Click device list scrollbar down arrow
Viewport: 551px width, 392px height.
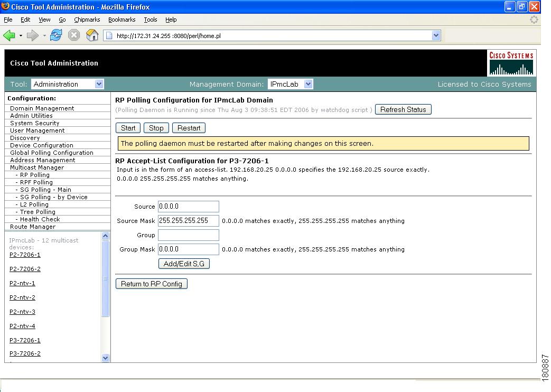(x=106, y=358)
